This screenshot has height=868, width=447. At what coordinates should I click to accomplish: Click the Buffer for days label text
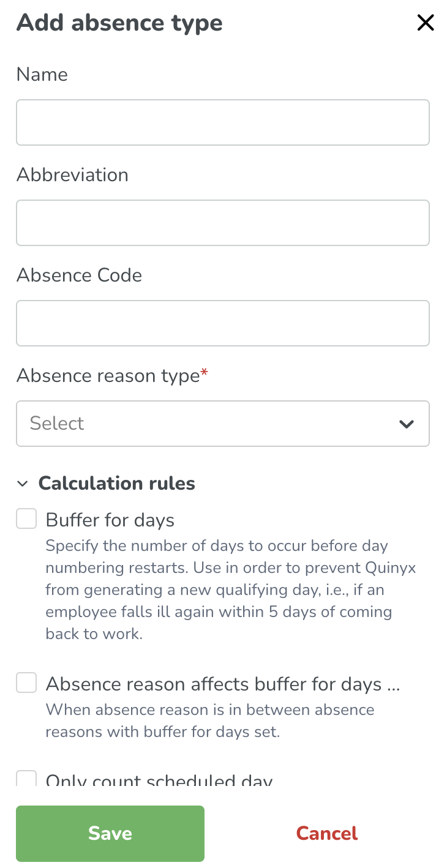tap(110, 520)
